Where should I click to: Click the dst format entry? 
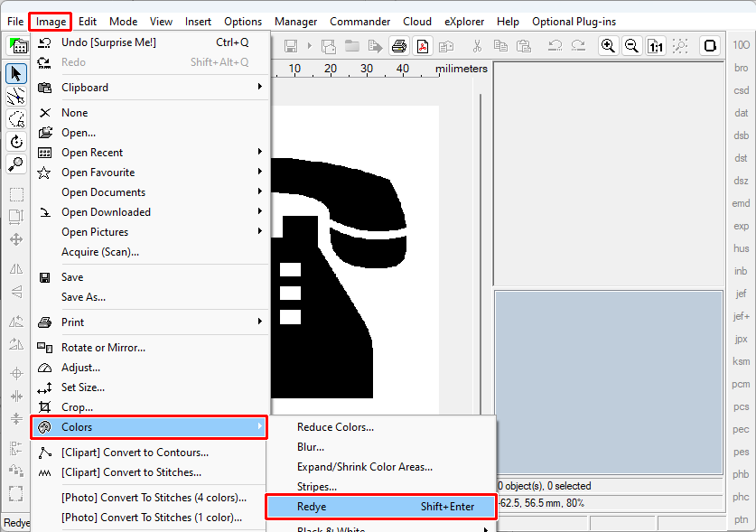[741, 158]
